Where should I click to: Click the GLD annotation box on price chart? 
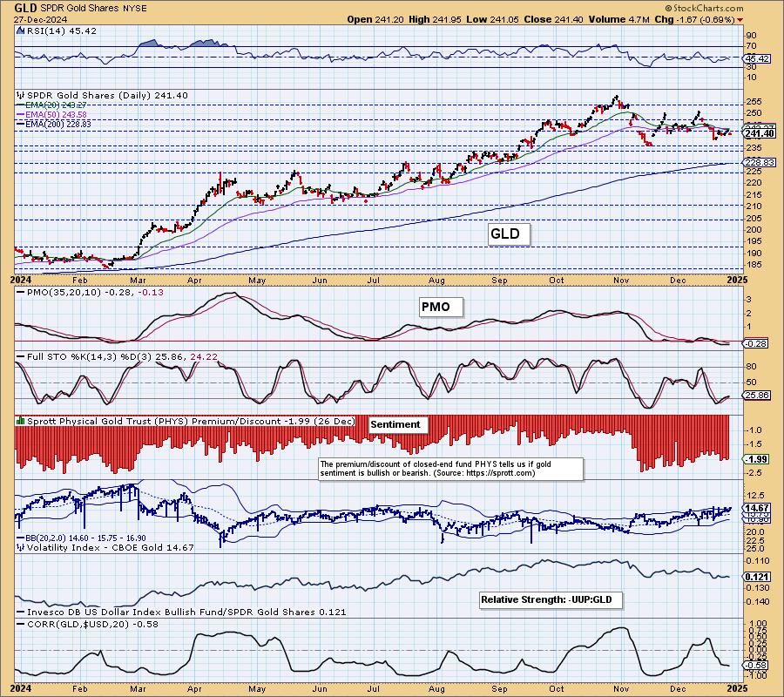click(x=509, y=234)
